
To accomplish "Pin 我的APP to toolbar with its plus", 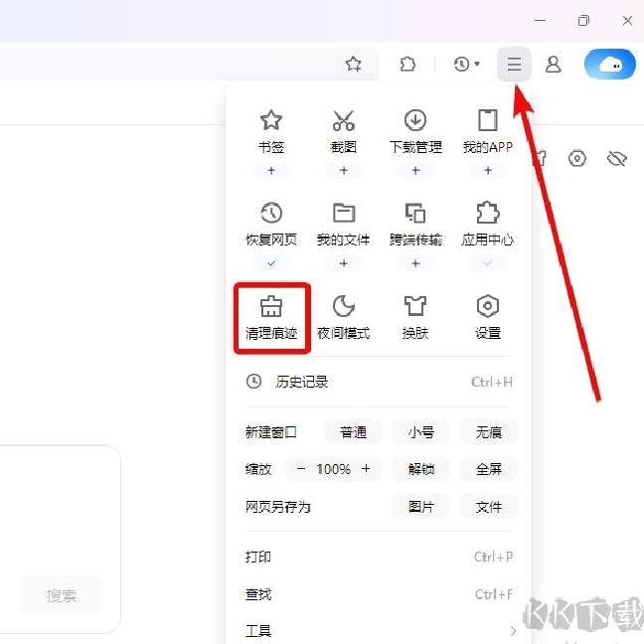I will point(488,171).
